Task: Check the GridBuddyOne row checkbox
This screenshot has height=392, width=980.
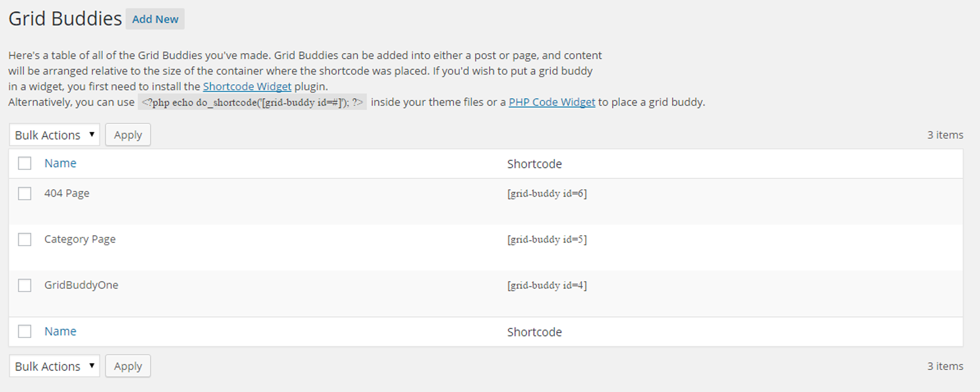Action: (x=25, y=285)
